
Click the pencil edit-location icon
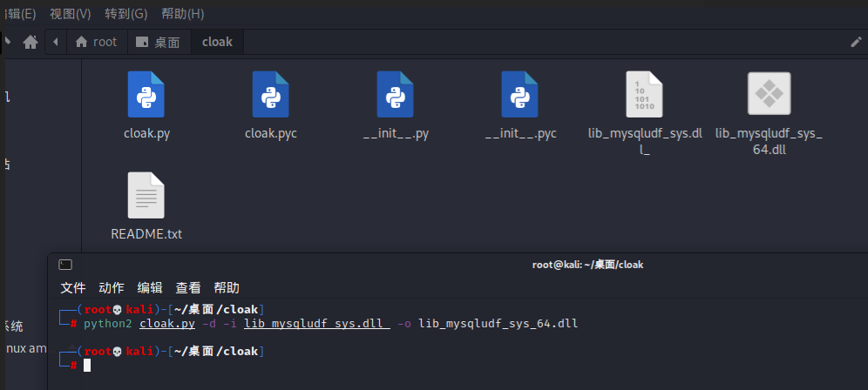(x=856, y=42)
